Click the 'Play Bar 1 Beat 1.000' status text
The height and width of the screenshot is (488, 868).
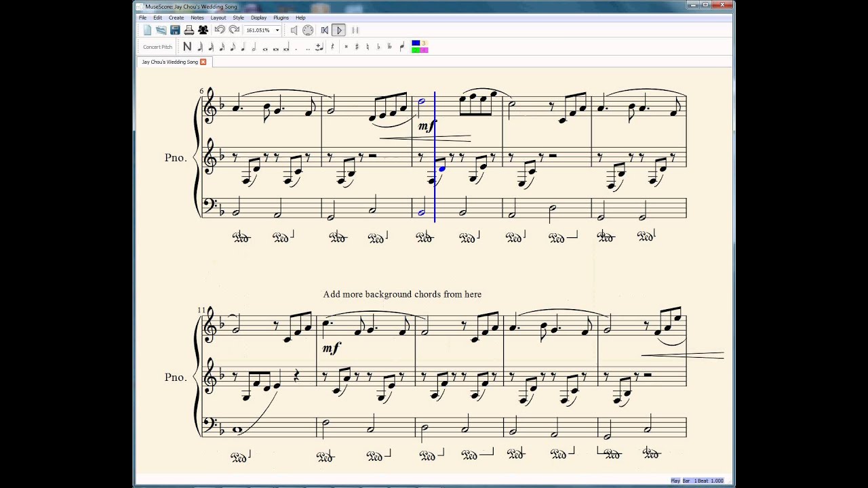[x=697, y=481]
